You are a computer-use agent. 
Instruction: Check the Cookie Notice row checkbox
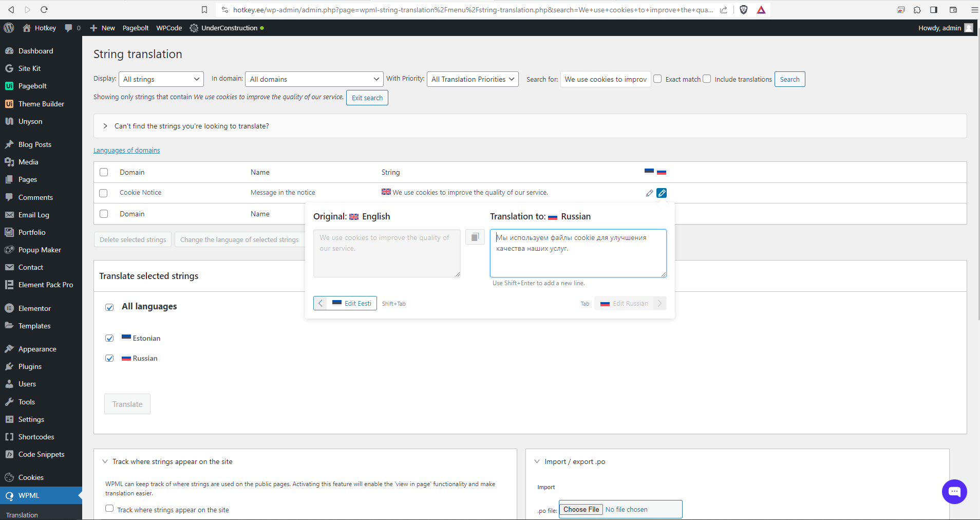(103, 193)
